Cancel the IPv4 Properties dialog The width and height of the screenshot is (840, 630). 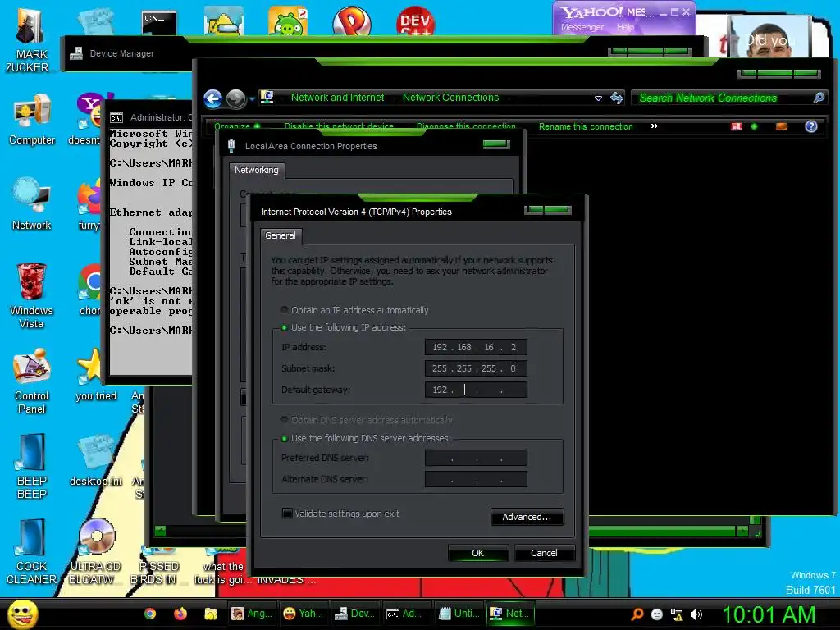[x=545, y=553]
